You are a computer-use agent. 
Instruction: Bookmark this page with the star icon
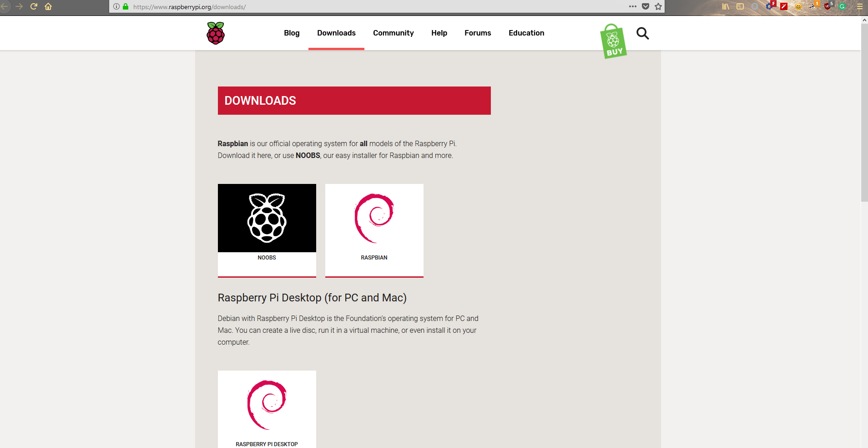658,6
